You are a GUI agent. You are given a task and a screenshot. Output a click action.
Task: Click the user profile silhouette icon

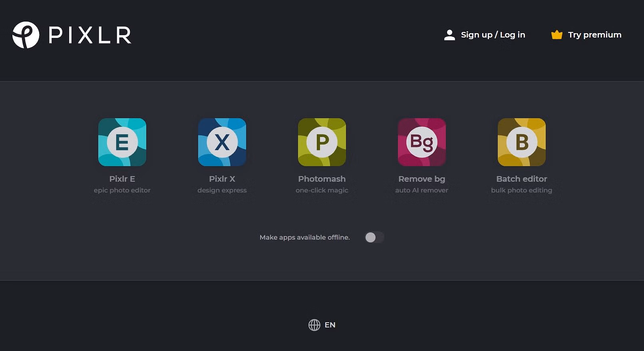tap(449, 35)
